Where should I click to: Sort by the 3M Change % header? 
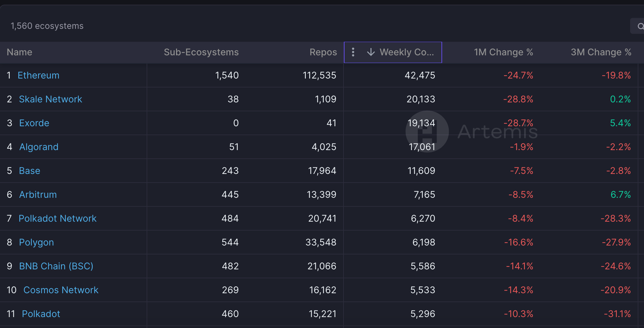pos(601,52)
